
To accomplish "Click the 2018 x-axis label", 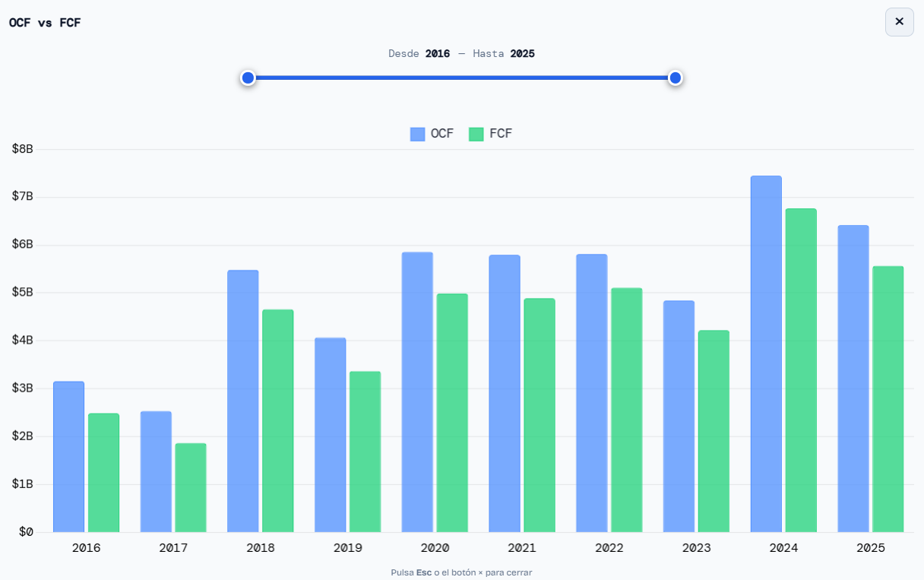I will coord(261,548).
